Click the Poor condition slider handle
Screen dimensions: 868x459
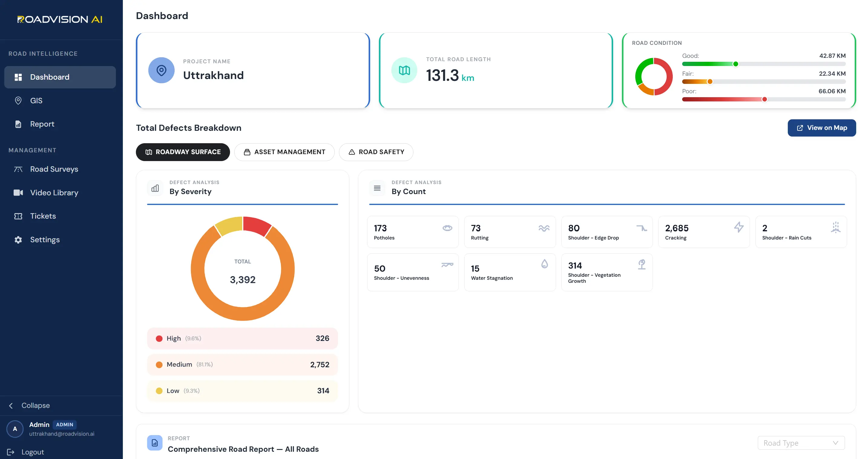pyautogui.click(x=764, y=99)
